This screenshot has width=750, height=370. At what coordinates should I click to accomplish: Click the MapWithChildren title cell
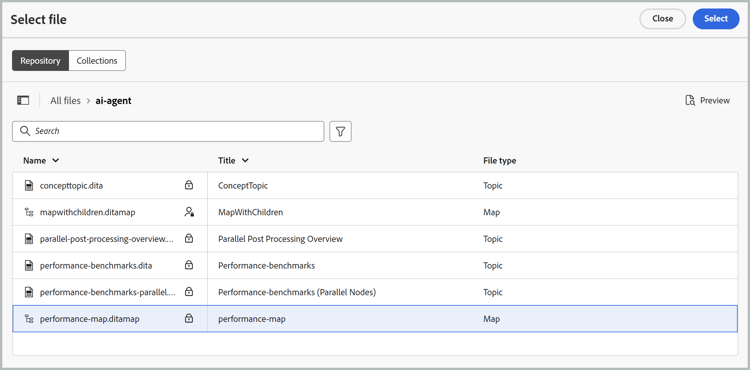(251, 212)
